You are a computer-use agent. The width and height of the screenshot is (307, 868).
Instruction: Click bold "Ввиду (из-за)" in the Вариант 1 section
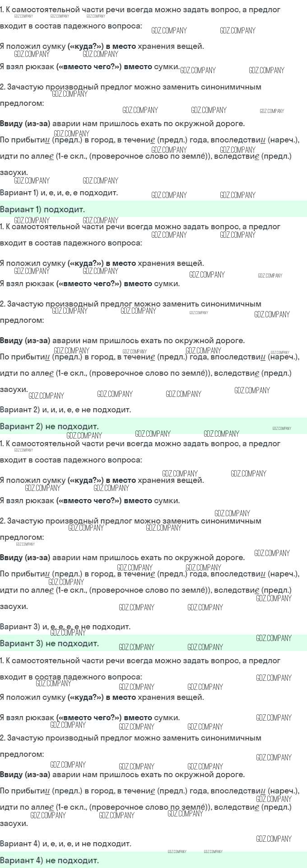pos(25,123)
